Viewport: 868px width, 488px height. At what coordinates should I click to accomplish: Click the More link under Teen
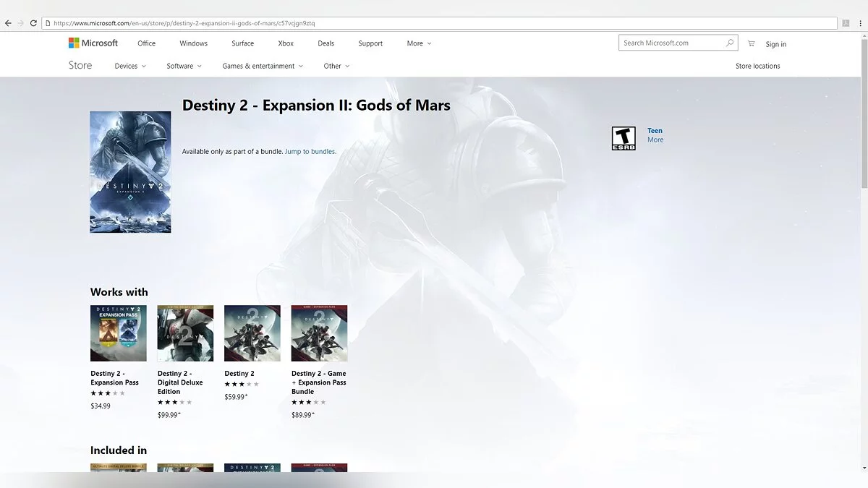655,140
